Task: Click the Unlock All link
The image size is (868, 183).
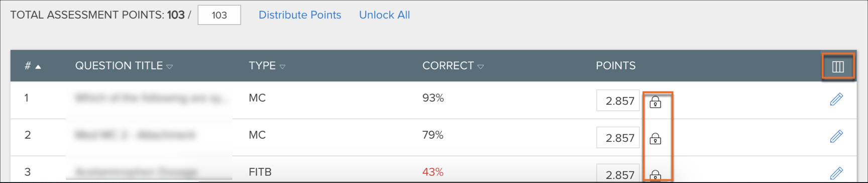Action: point(384,15)
